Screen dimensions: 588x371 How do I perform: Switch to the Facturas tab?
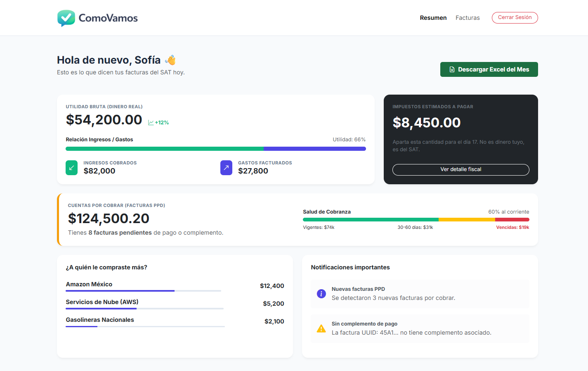tap(468, 18)
